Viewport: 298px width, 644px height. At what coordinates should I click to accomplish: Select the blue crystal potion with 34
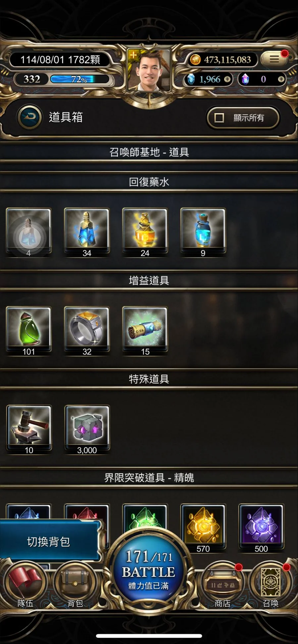(x=87, y=233)
